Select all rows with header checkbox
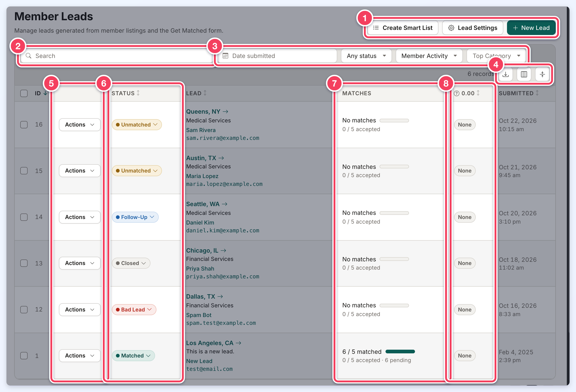 (24, 93)
